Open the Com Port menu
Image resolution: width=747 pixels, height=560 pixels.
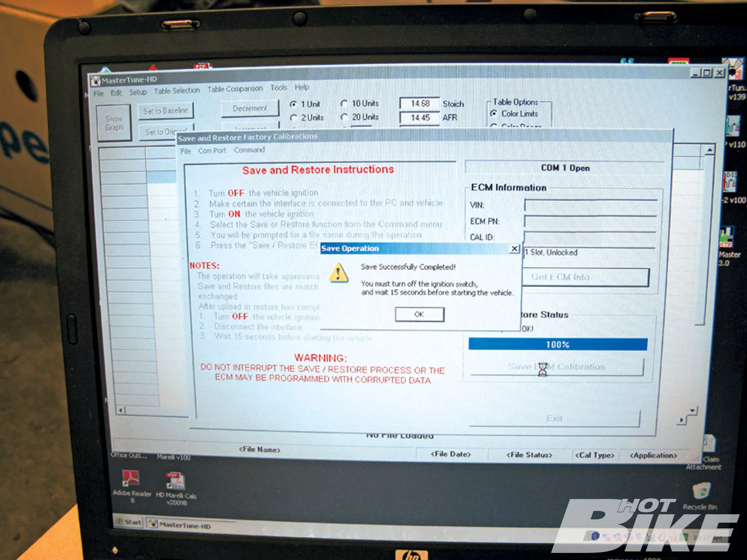click(212, 151)
